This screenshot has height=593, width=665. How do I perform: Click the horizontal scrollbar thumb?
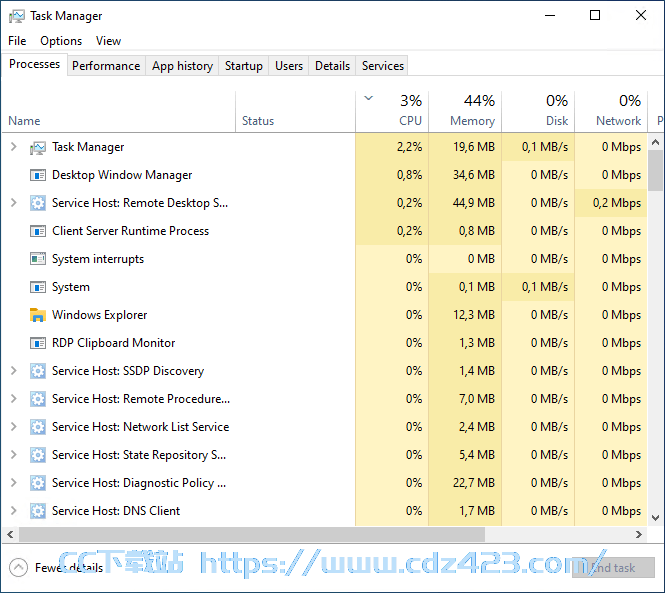252,534
